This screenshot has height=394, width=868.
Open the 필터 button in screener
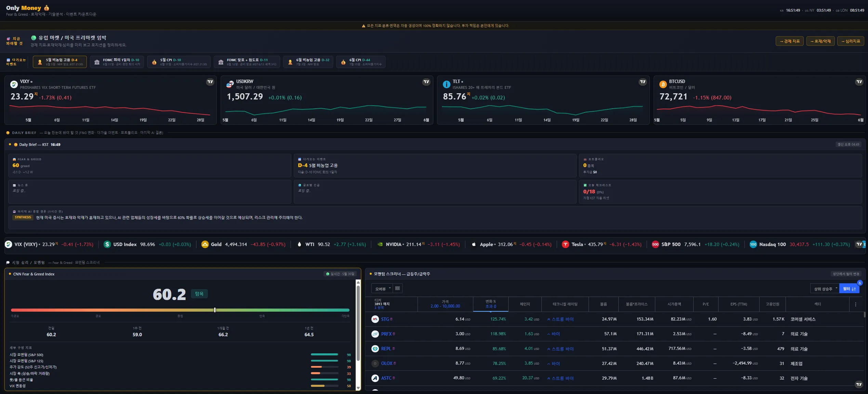pos(849,289)
